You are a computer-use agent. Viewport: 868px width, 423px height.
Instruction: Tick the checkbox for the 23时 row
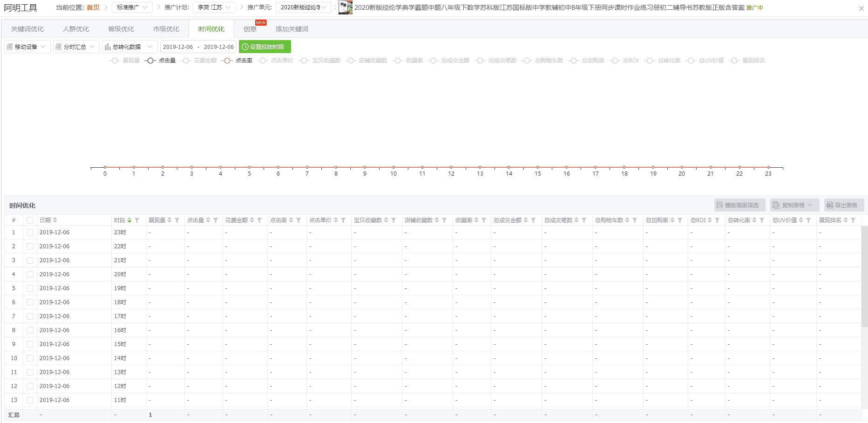tap(30, 232)
